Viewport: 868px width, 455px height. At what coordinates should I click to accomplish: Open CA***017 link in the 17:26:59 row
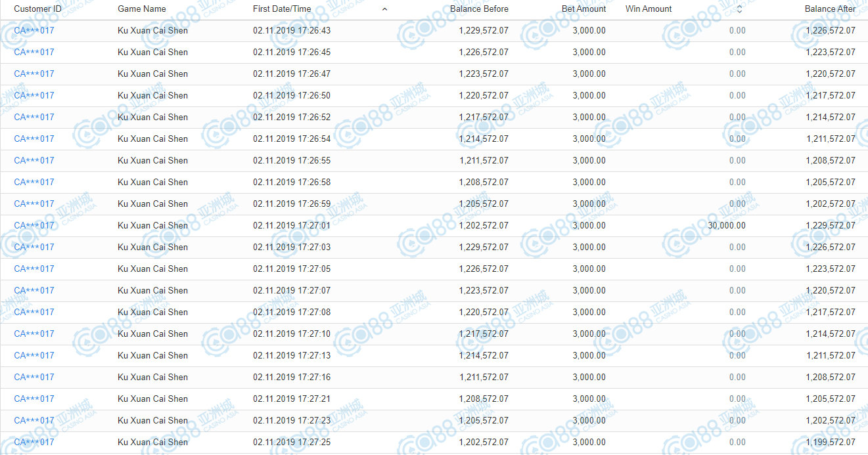[34, 204]
